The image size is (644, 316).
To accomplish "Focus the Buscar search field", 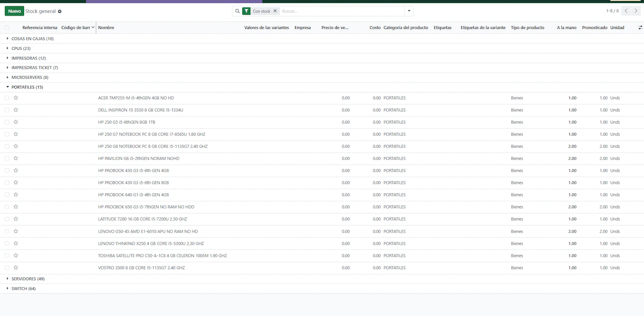I will pyautogui.click(x=342, y=11).
